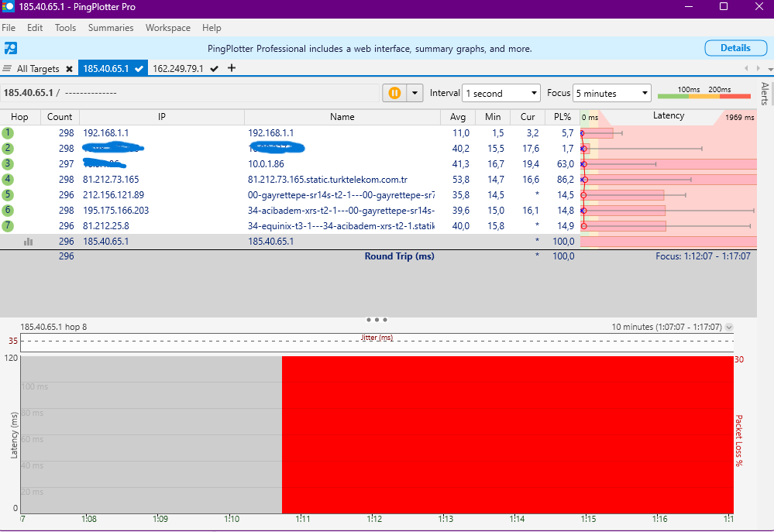This screenshot has height=532, width=774.
Task: Select IP 195.175.166.203 in hop 6
Action: tap(115, 210)
